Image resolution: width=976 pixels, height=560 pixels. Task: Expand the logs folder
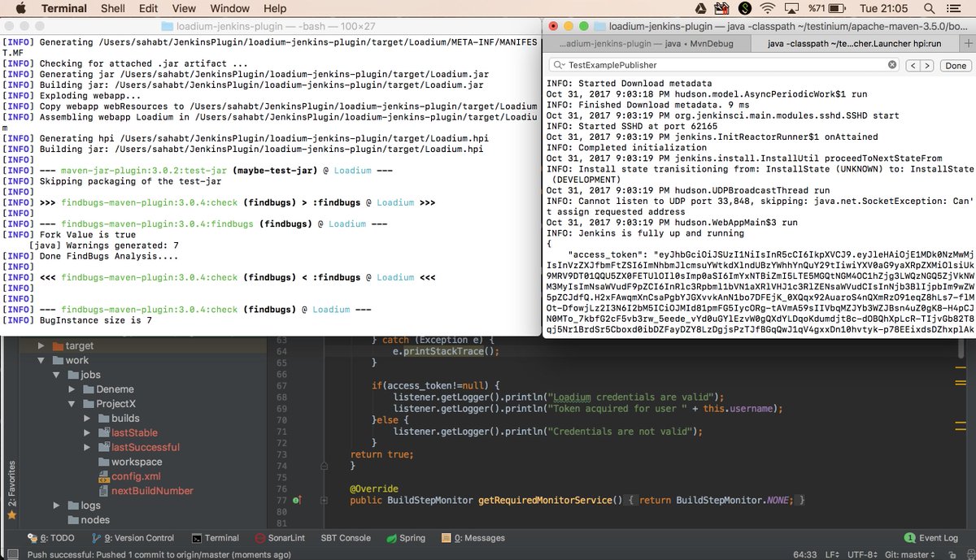(x=57, y=506)
